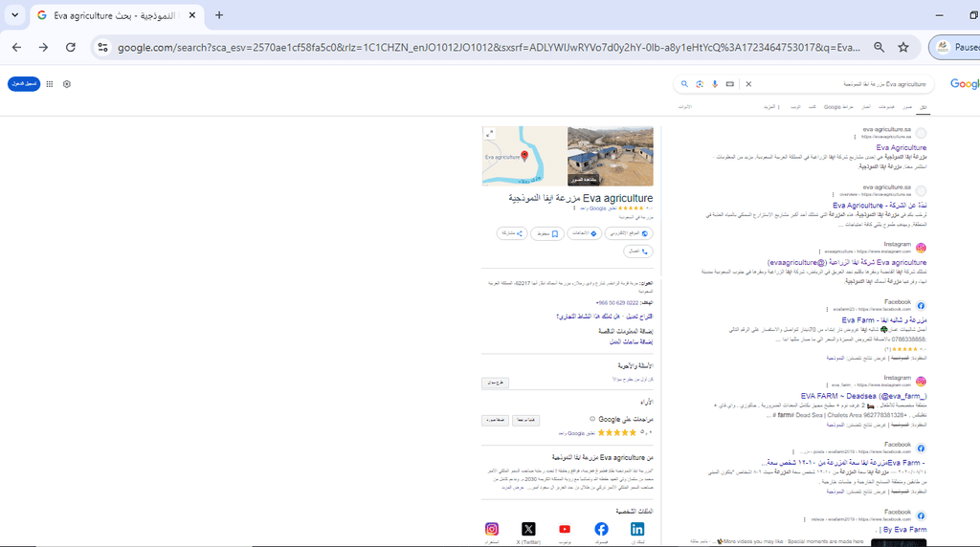Open the Google apps grid icon
Viewport: 980px width, 547px height.
point(50,83)
